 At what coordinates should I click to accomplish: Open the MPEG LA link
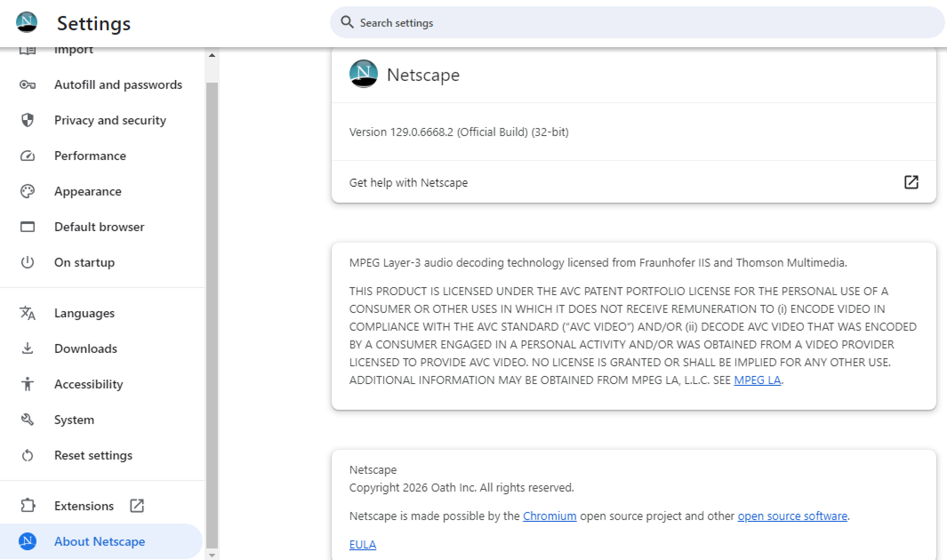(x=758, y=380)
